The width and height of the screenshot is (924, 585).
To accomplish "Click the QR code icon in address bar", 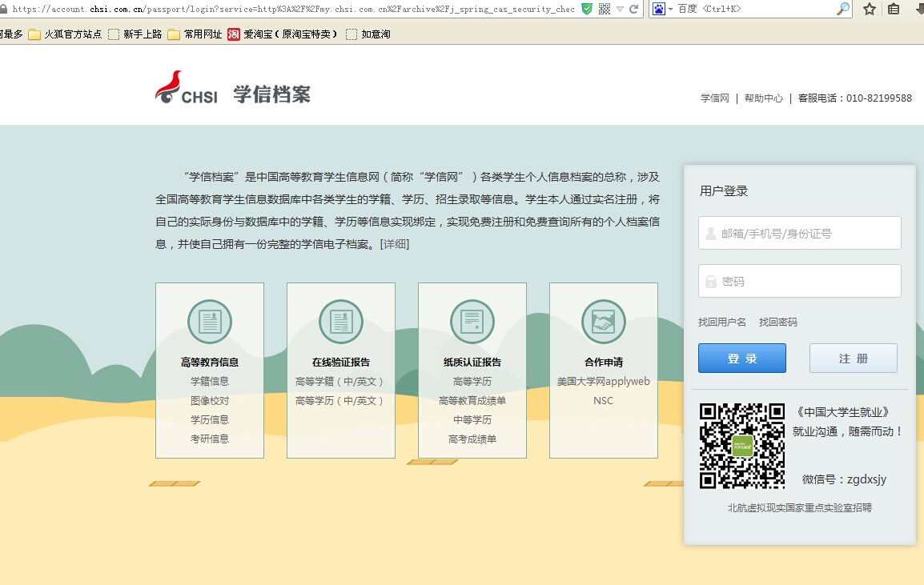I will 605,9.
